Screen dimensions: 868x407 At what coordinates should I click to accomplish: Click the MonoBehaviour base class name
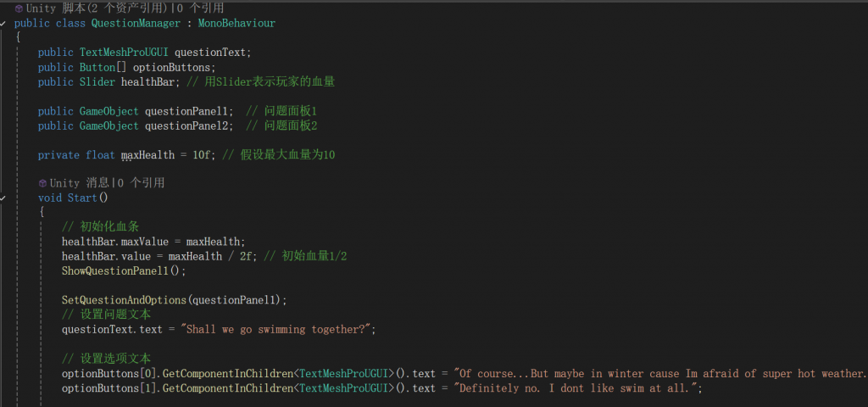(x=236, y=23)
